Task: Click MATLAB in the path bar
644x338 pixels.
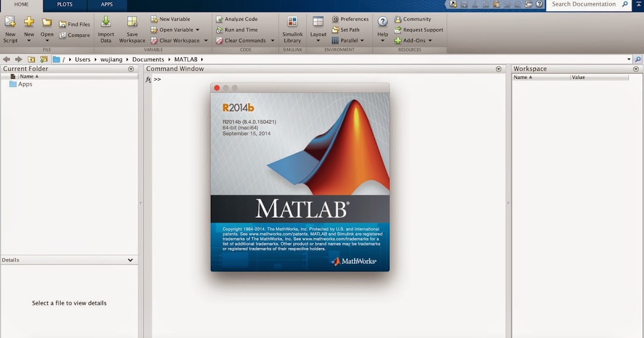Action: (185, 60)
